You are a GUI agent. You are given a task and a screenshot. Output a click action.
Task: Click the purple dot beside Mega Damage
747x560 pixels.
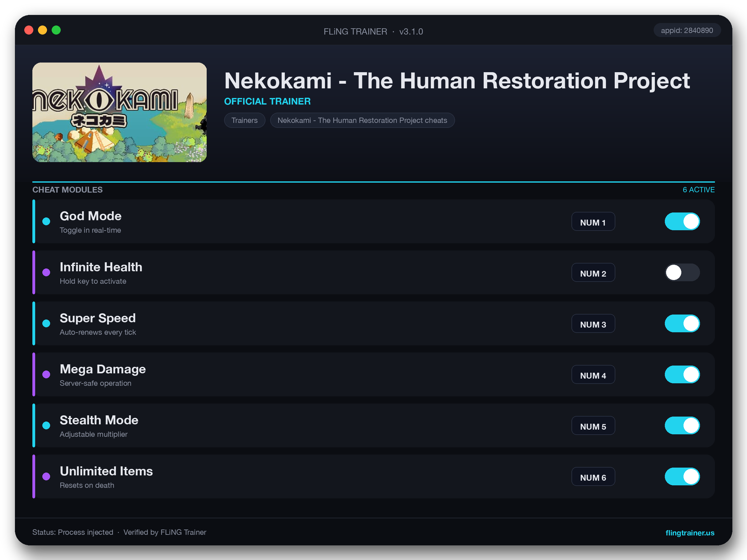point(46,374)
